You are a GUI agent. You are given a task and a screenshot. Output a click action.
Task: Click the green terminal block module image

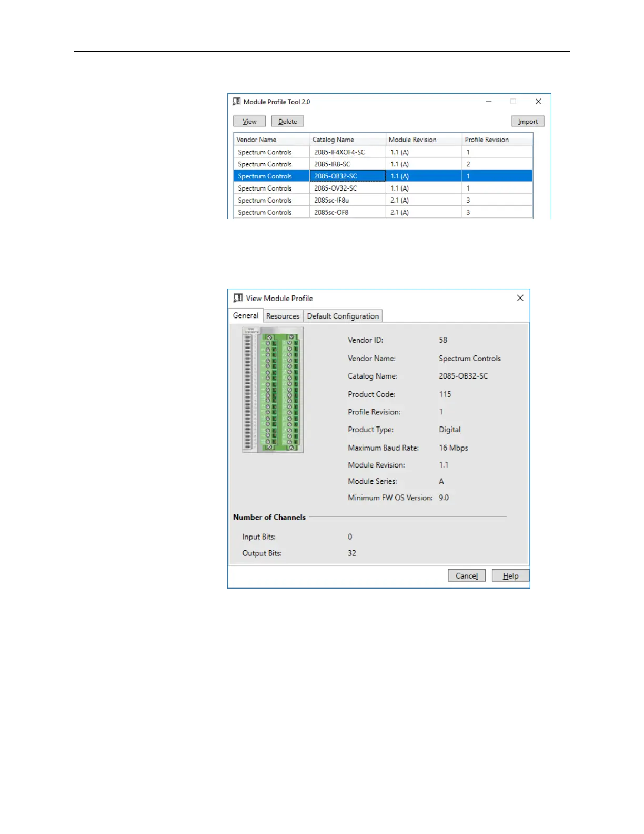273,390
